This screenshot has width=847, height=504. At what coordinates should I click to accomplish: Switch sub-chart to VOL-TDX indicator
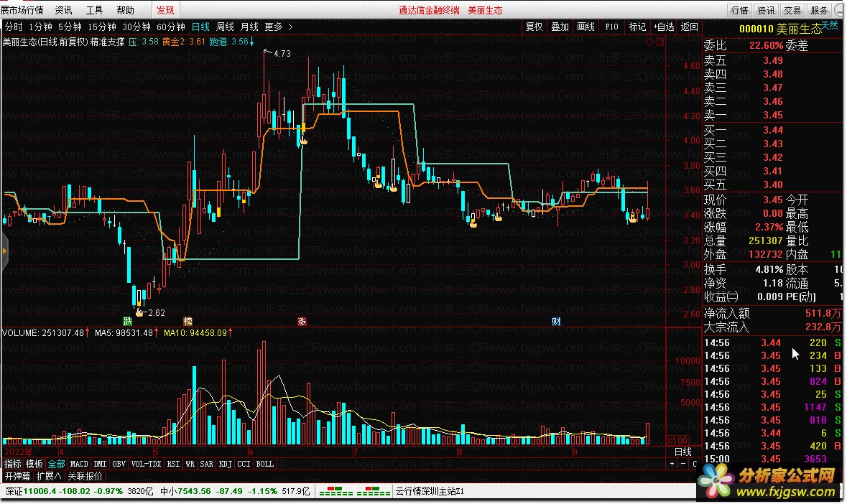pyautogui.click(x=146, y=464)
